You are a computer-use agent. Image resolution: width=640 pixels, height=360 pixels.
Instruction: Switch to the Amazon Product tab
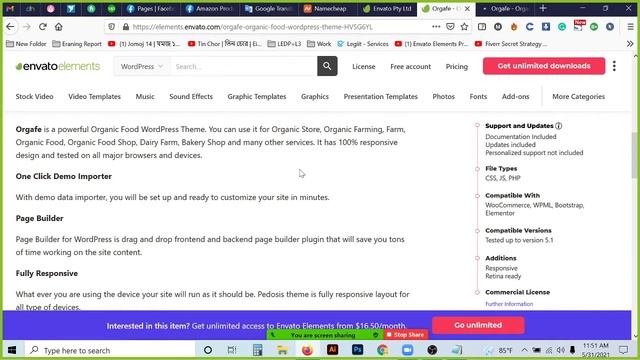point(209,9)
